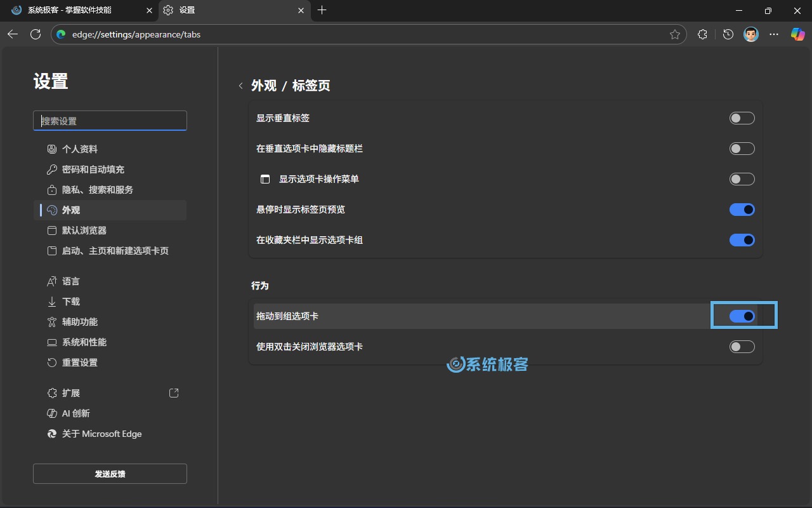Switch to the 系统极客 tab
The width and height of the screenshot is (812, 508).
(x=76, y=10)
